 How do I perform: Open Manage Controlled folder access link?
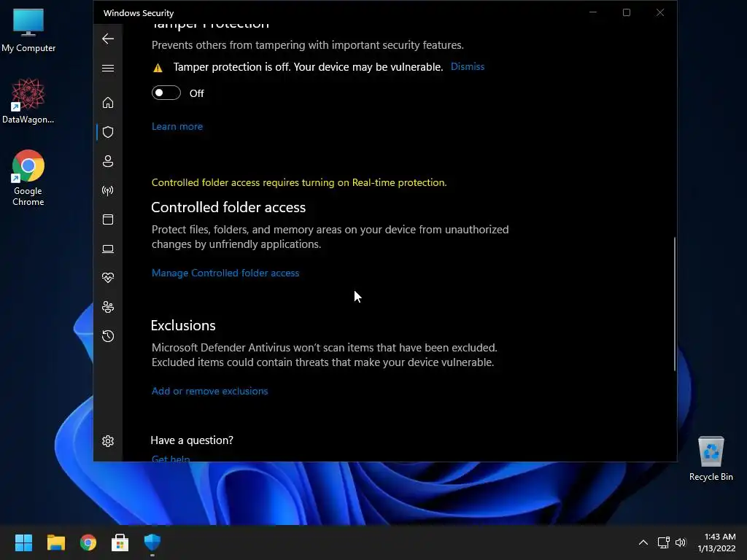[x=225, y=273]
